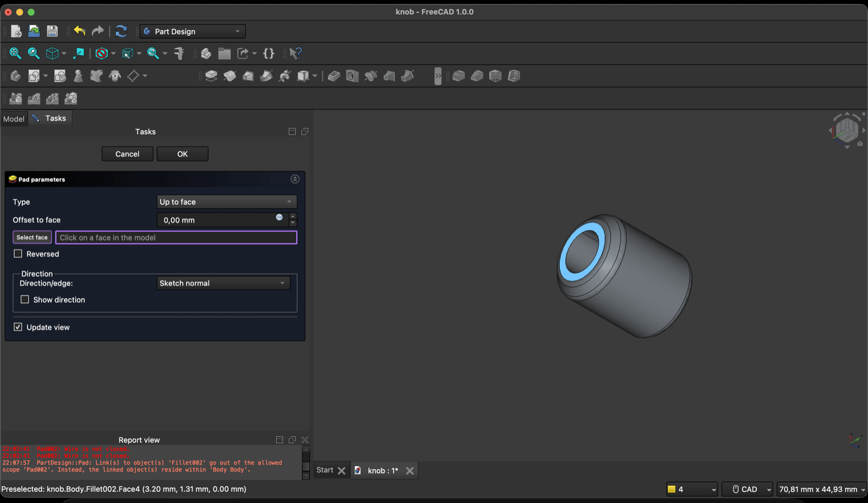Image resolution: width=868 pixels, height=503 pixels.
Task: Select the knob : 1* document tab
Action: click(383, 470)
